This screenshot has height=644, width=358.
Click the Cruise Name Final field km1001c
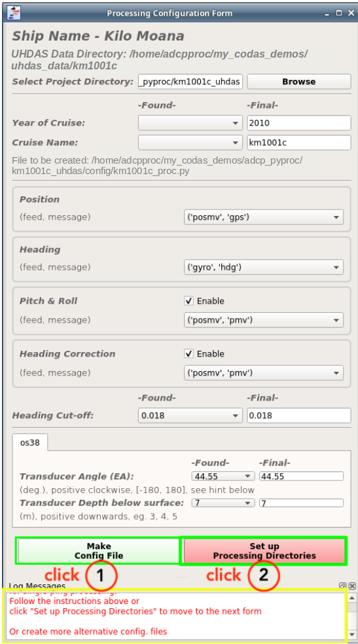[299, 143]
